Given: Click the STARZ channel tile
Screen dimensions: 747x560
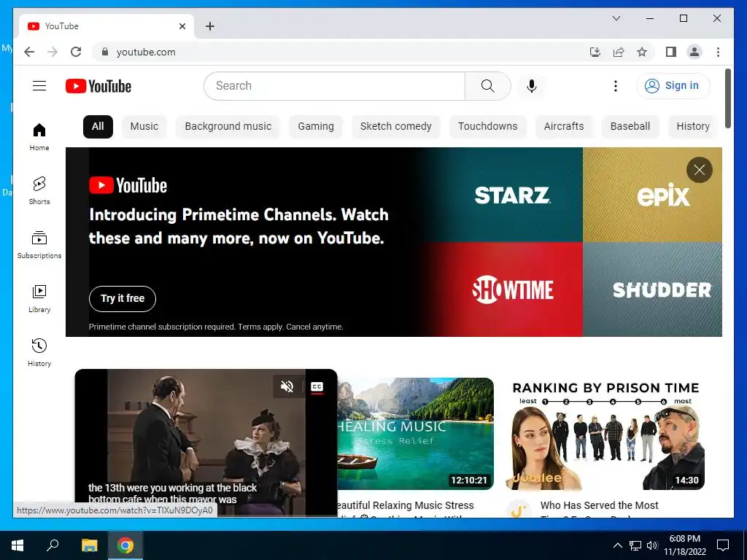Looking at the screenshot, I should click(x=511, y=195).
